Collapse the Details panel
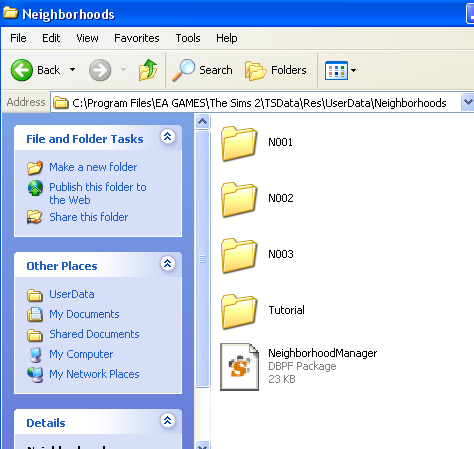 pos(168,421)
